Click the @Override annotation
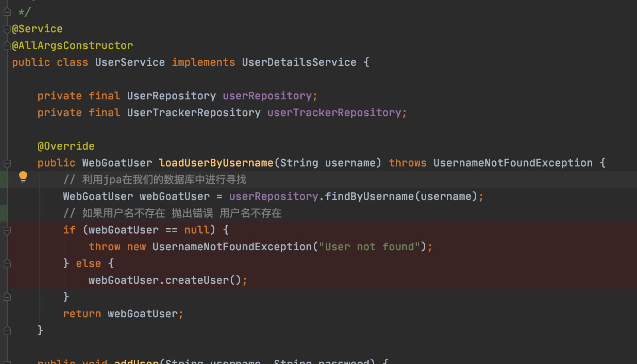This screenshot has width=637, height=364. coord(66,146)
